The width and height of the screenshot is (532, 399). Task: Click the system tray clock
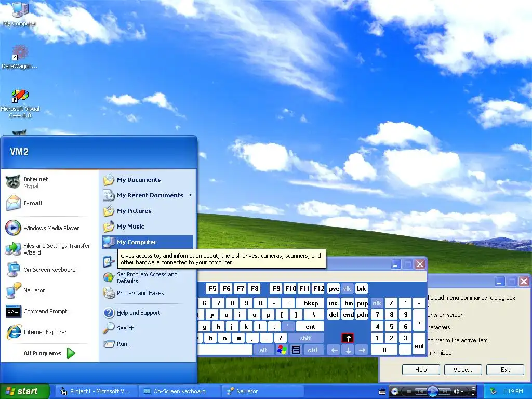pos(513,391)
